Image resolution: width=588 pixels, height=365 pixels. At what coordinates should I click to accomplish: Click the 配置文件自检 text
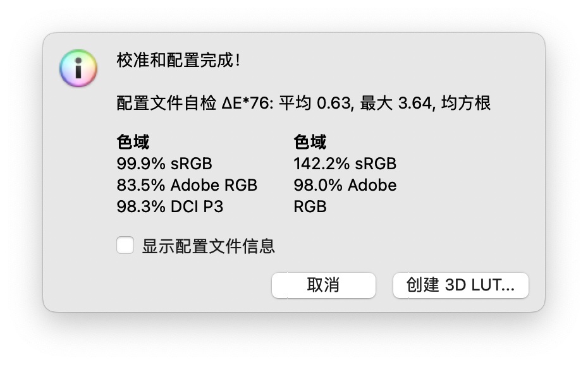(166, 103)
